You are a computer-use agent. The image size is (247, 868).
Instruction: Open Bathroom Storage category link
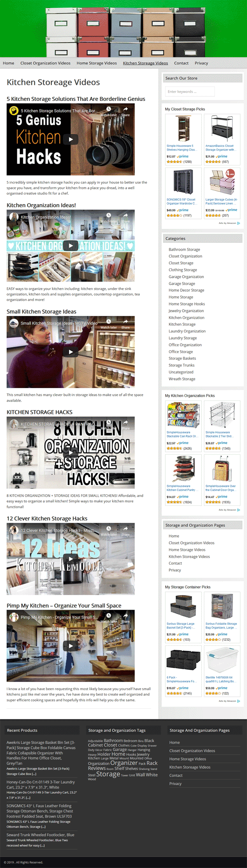(184, 249)
